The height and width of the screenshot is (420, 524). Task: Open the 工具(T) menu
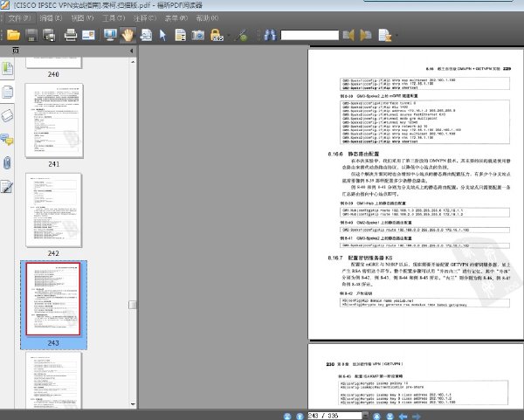click(x=114, y=18)
